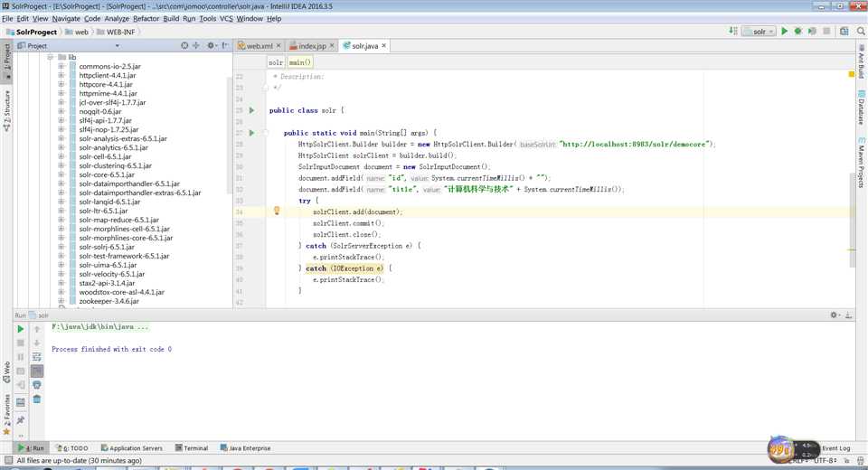Hide the Project panel with hide icon
Viewport: 868px width, 470px height.
pyautogui.click(x=225, y=46)
